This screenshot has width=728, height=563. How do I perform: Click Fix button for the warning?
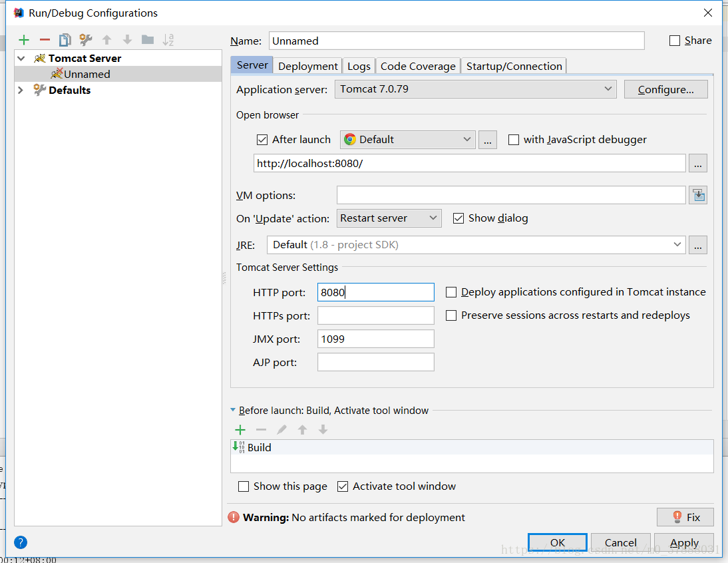(x=685, y=517)
